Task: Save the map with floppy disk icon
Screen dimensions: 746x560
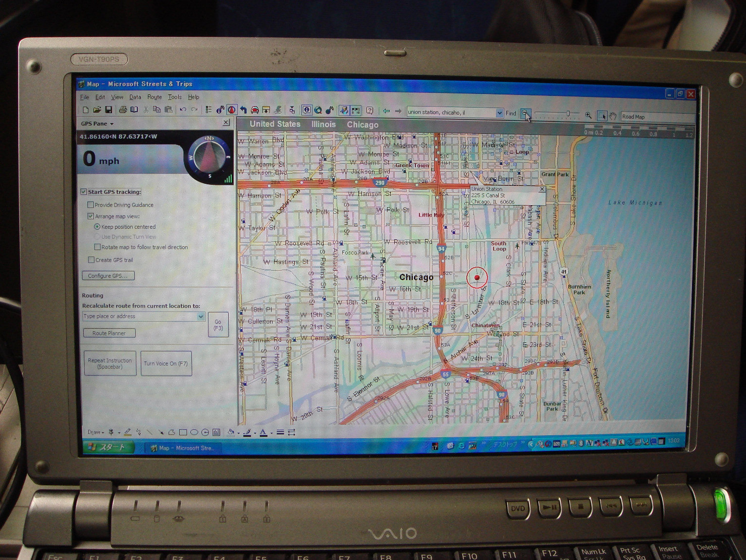Action: 109,110
